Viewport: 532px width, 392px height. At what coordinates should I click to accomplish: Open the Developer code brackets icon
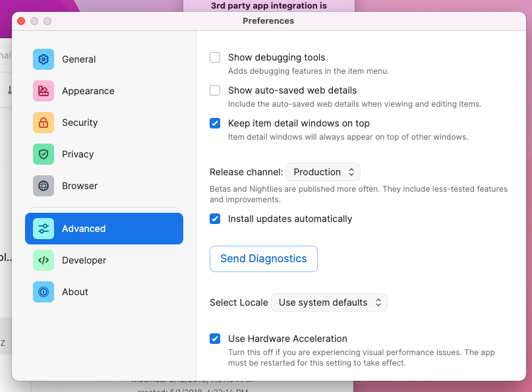coord(44,260)
